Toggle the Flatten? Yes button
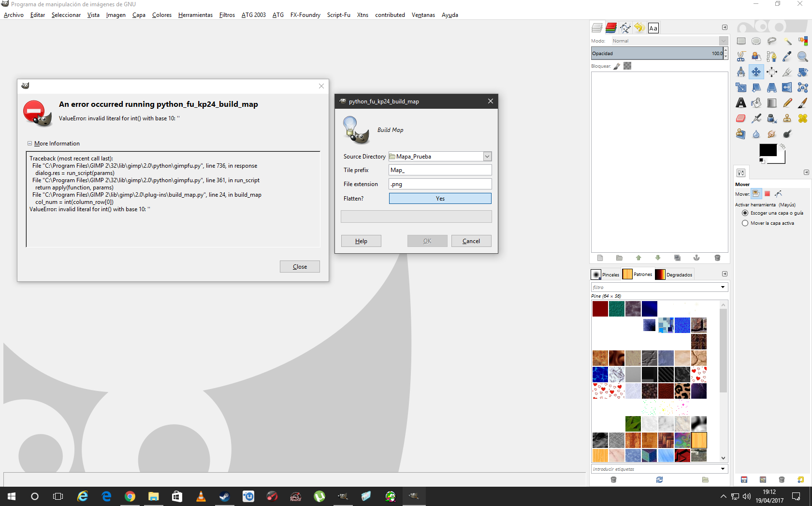812x506 pixels. pyautogui.click(x=440, y=199)
